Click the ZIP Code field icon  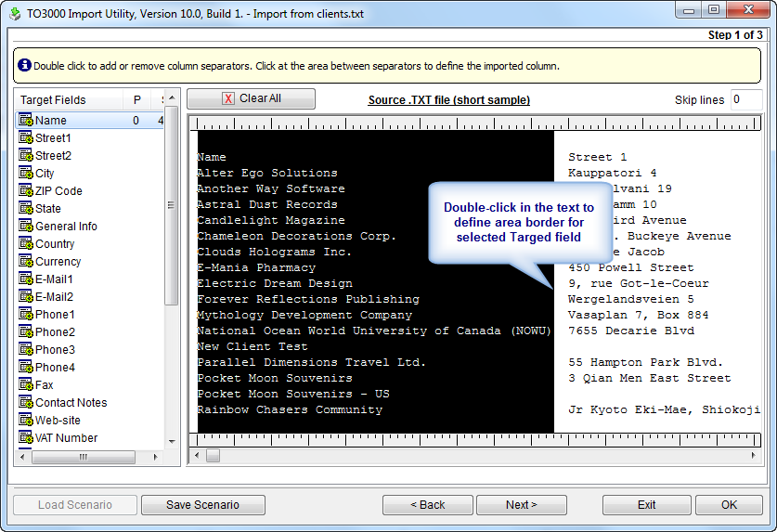pos(26,190)
